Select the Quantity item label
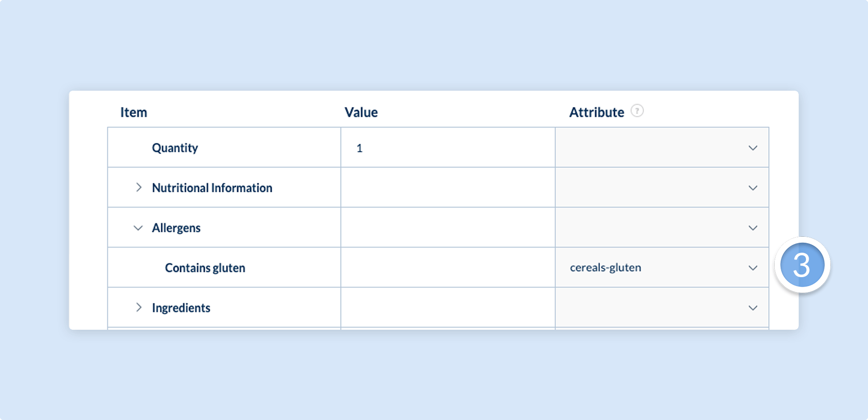 tap(175, 148)
